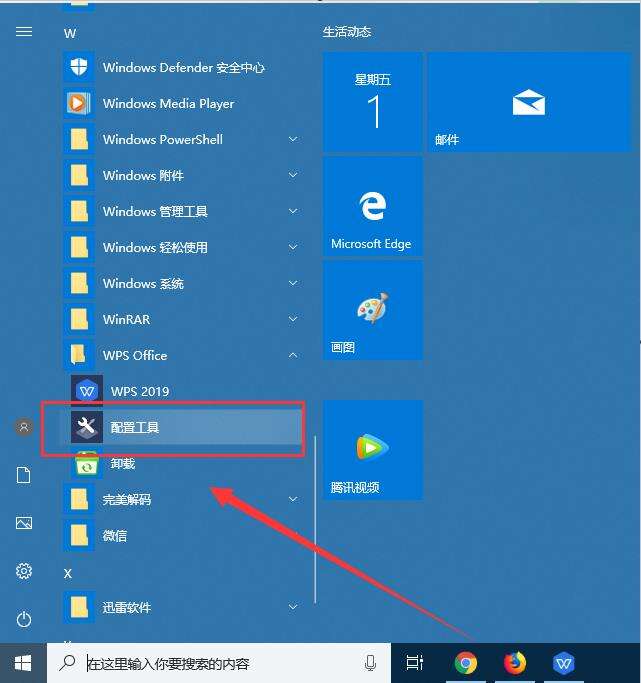Click the Windows 附件 folder icon
641x683 pixels.
pyautogui.click(x=79, y=175)
